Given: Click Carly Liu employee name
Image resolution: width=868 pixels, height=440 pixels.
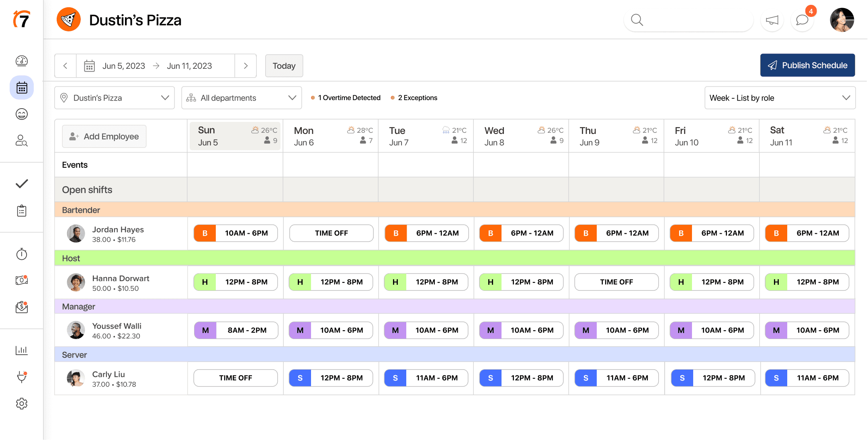Looking at the screenshot, I should (108, 374).
